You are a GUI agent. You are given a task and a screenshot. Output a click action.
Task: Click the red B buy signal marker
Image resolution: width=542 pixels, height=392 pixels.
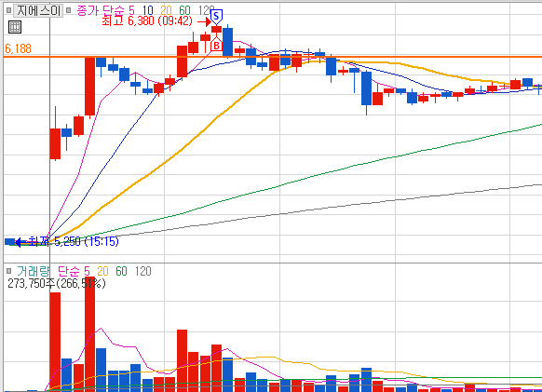216,45
